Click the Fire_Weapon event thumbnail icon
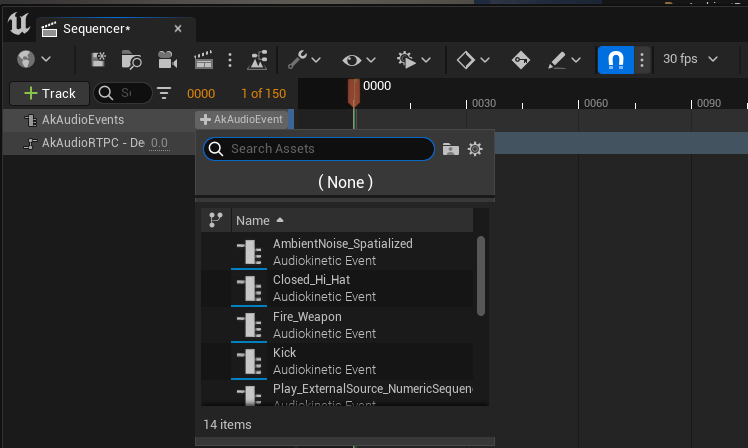 pos(249,325)
